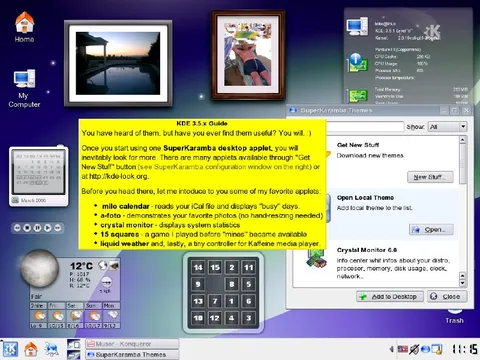The width and height of the screenshot is (480, 360).
Task: Open the Home desktop icon
Action: point(24,27)
